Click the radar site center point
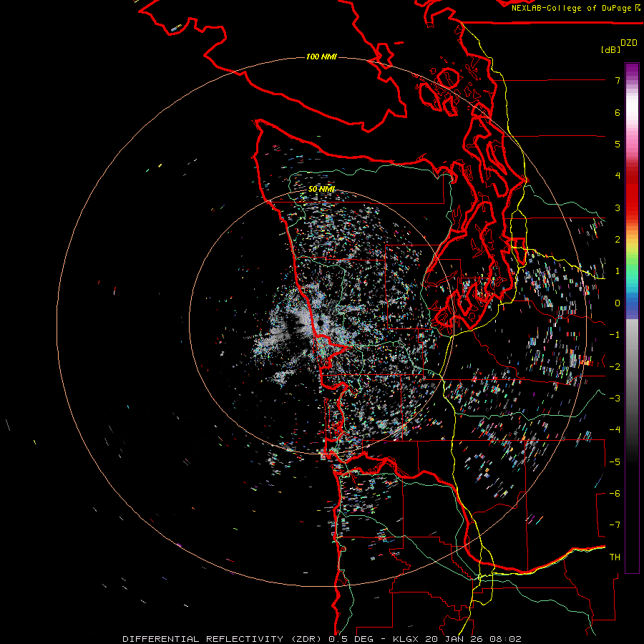 click(x=320, y=323)
